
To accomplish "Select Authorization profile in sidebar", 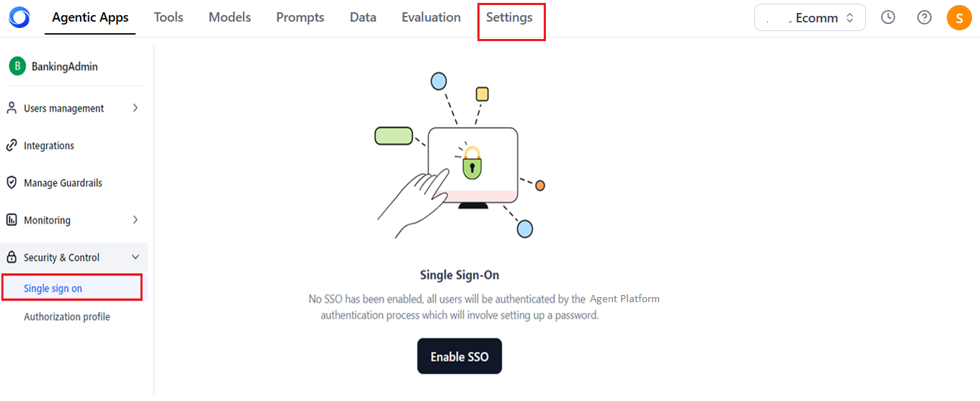I will [x=67, y=317].
